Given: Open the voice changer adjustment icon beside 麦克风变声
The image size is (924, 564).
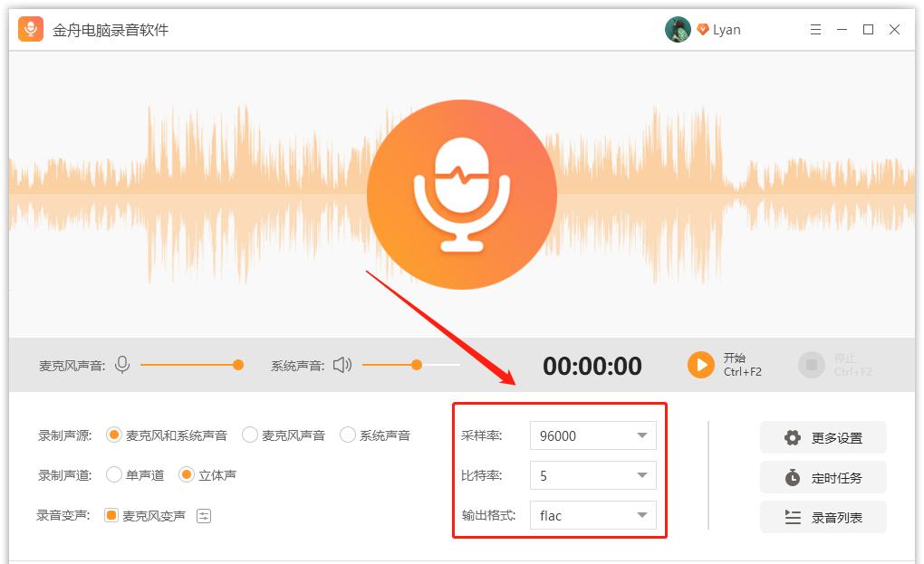Looking at the screenshot, I should pos(206,513).
